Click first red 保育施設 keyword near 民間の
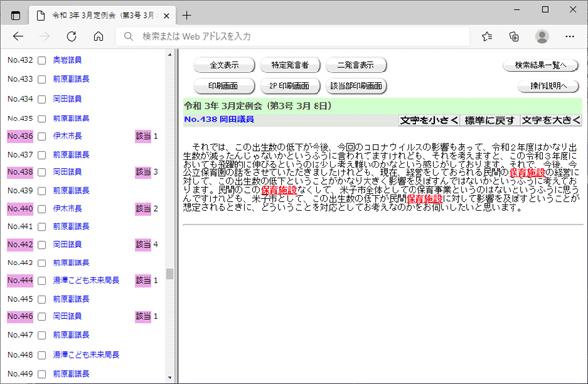 pyautogui.click(x=526, y=172)
